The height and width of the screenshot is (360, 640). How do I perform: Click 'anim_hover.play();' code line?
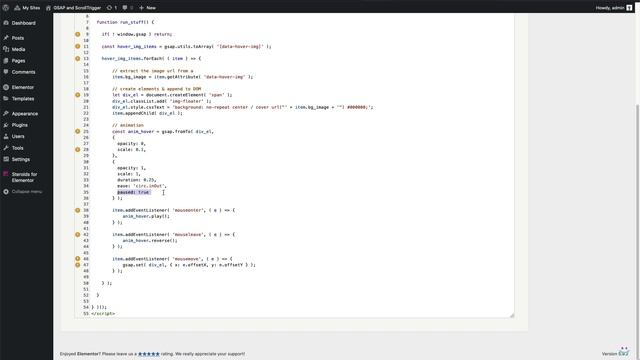coord(146,216)
